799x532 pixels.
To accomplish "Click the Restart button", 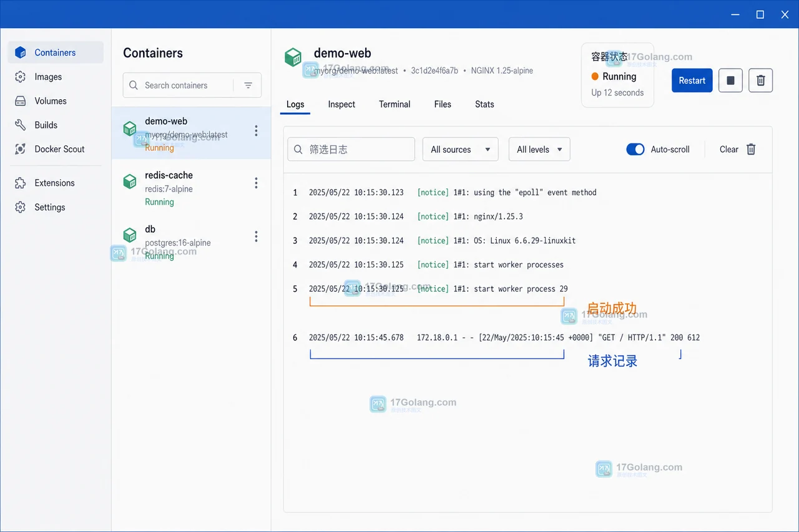I will click(692, 80).
